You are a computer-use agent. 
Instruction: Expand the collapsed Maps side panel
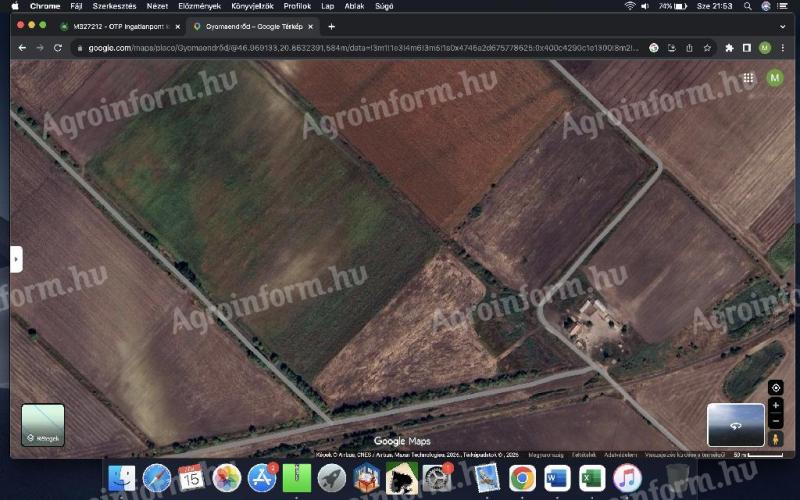pos(16,259)
